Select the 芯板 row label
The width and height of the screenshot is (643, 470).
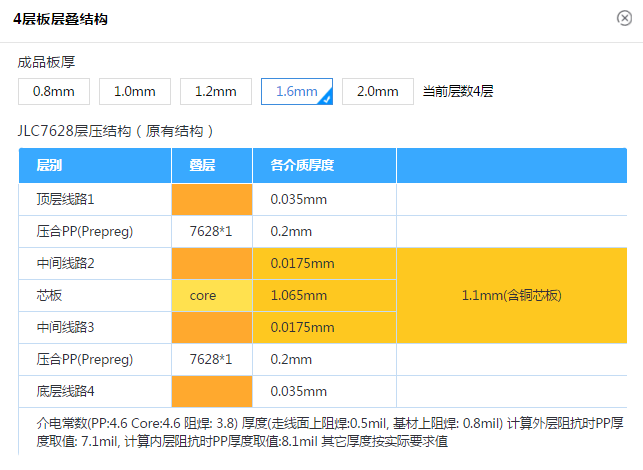point(51,295)
